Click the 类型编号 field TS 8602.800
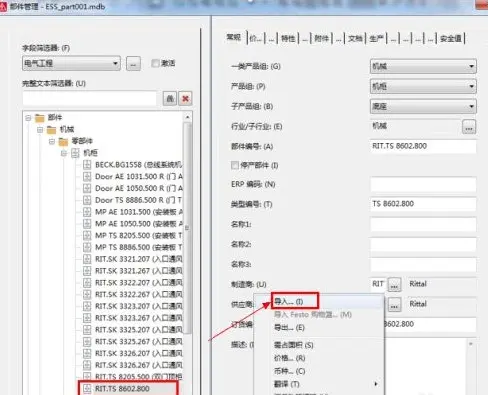This screenshot has height=395, width=488. pyautogui.click(x=423, y=204)
